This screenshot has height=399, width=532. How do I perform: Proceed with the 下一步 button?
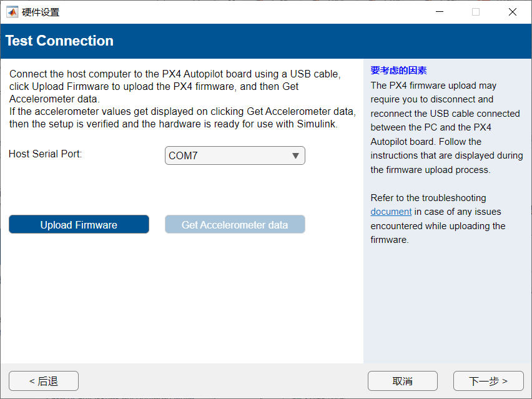point(488,381)
